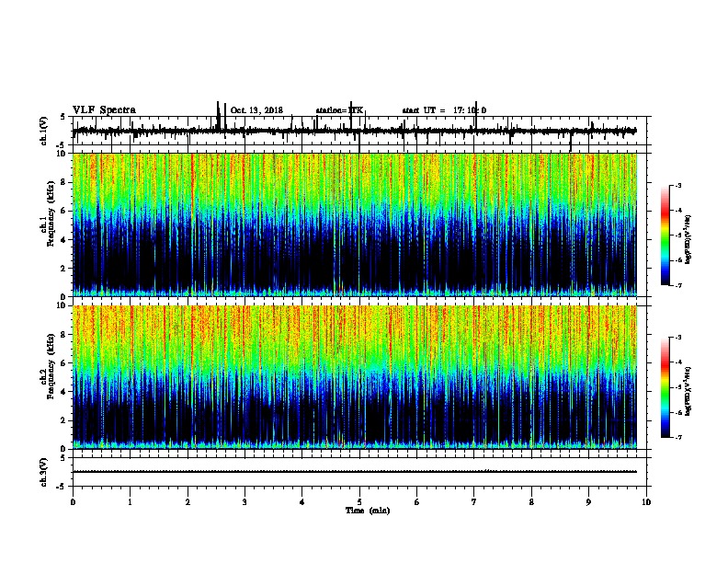
Task: Click the ch.2 spectrogram panel
Action: 355,377
